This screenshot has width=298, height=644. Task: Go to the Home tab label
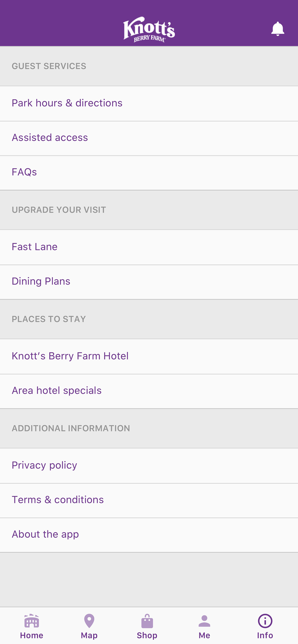tap(32, 635)
